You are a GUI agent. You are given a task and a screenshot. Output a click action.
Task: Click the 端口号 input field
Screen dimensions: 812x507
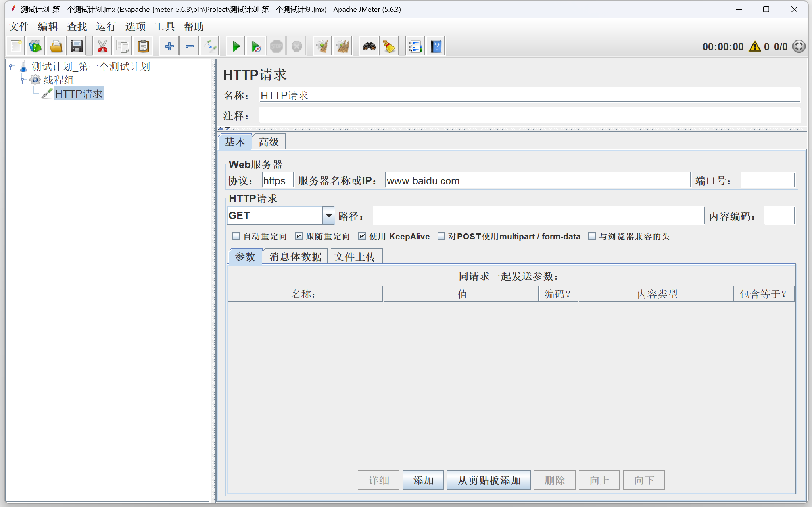tap(768, 180)
